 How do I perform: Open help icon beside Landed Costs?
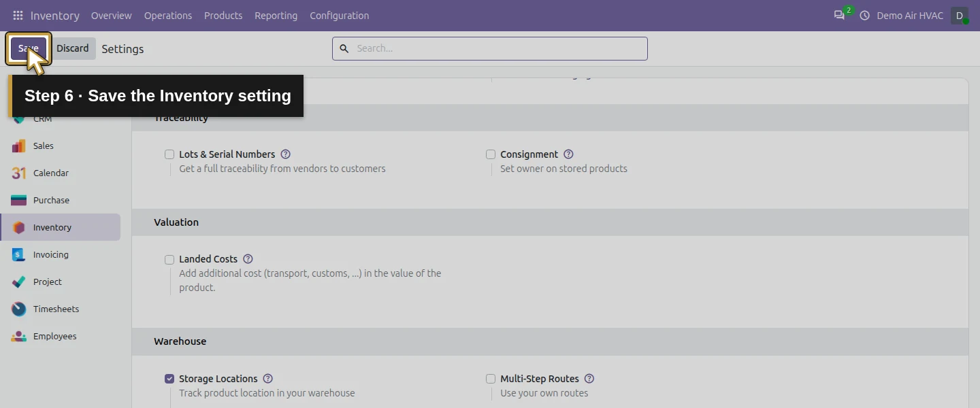[x=248, y=259]
